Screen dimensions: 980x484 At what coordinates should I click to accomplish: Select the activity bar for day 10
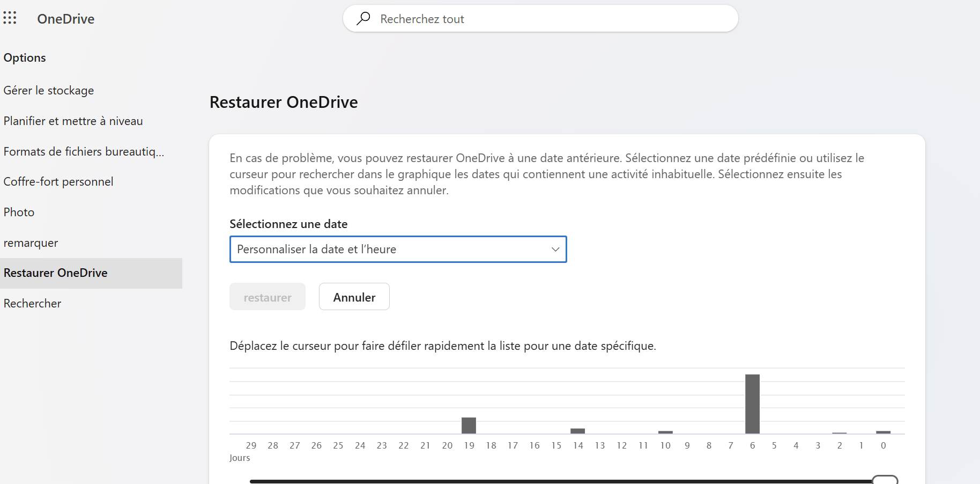[x=665, y=432]
